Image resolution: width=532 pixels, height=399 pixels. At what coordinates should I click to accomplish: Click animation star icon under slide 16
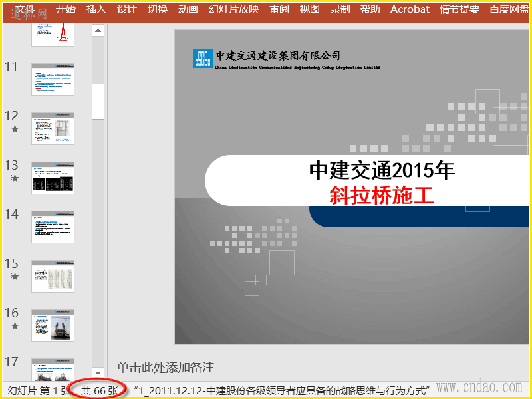click(14, 326)
